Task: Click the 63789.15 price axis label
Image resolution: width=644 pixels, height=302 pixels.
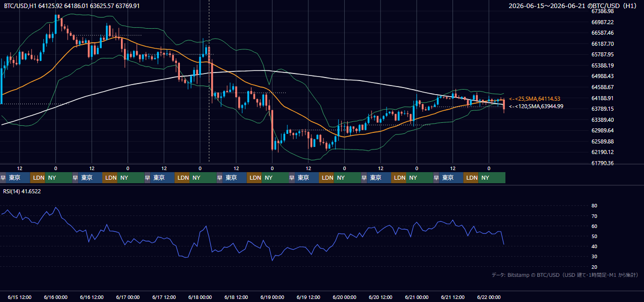Action: pos(603,109)
